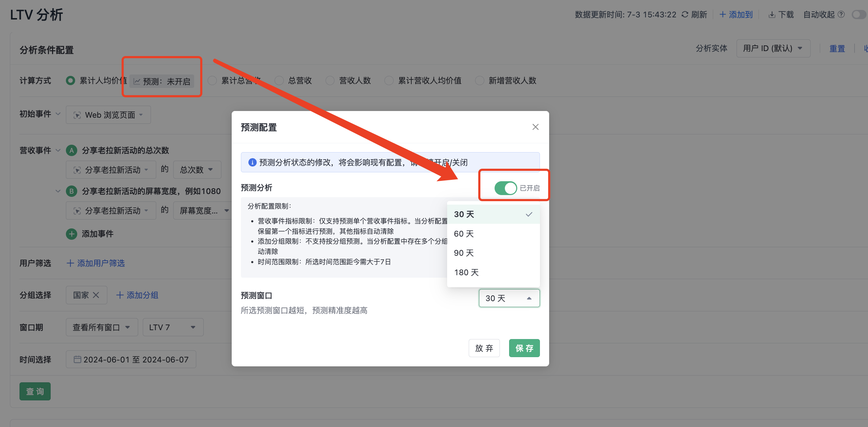This screenshot has width=868, height=427.
Task: Select 180 天 from the prediction window list
Action: [x=466, y=272]
